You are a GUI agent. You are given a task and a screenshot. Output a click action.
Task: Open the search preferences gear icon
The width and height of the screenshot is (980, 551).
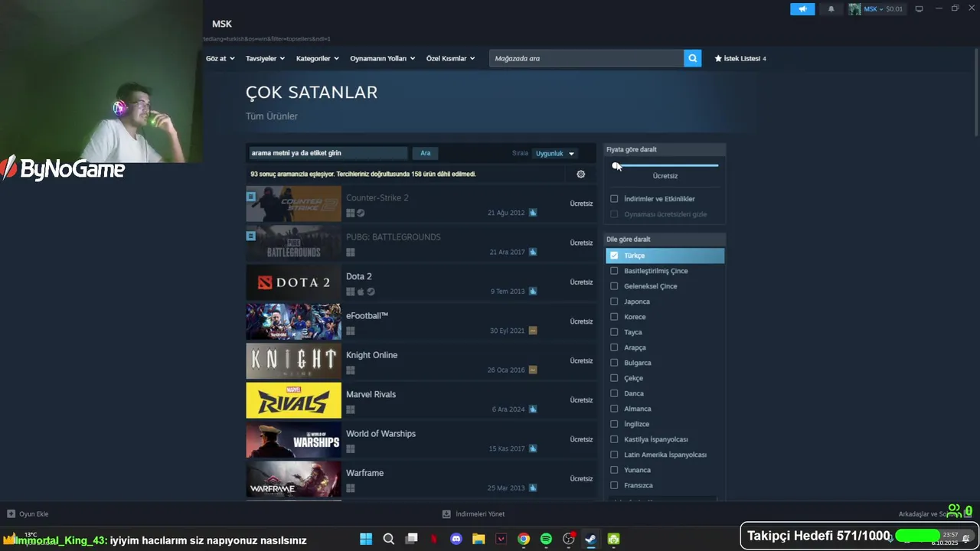580,174
